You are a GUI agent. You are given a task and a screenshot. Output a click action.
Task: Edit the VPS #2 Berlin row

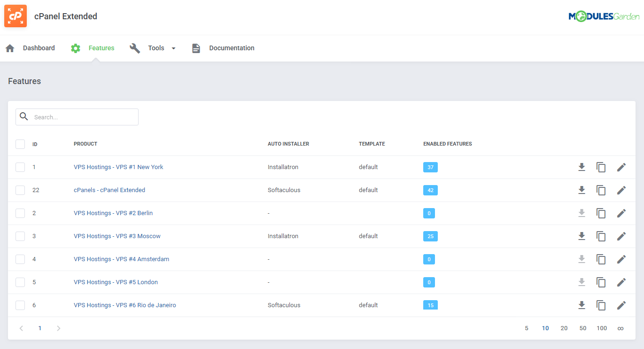[621, 213]
